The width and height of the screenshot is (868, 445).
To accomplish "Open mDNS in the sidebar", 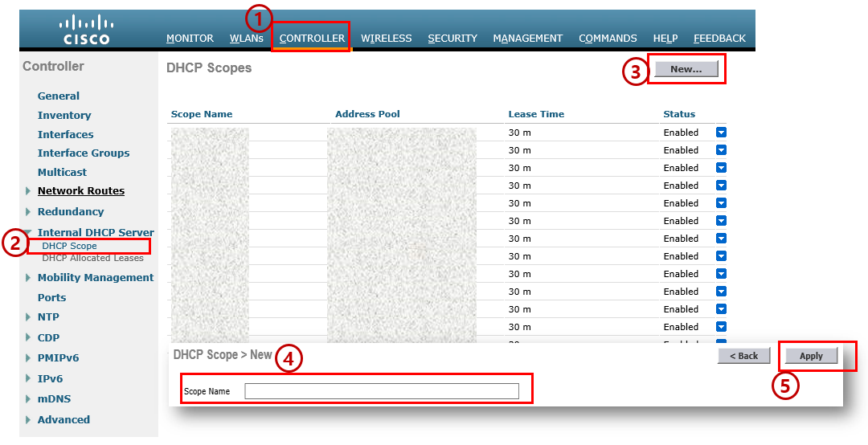I will pos(54,398).
